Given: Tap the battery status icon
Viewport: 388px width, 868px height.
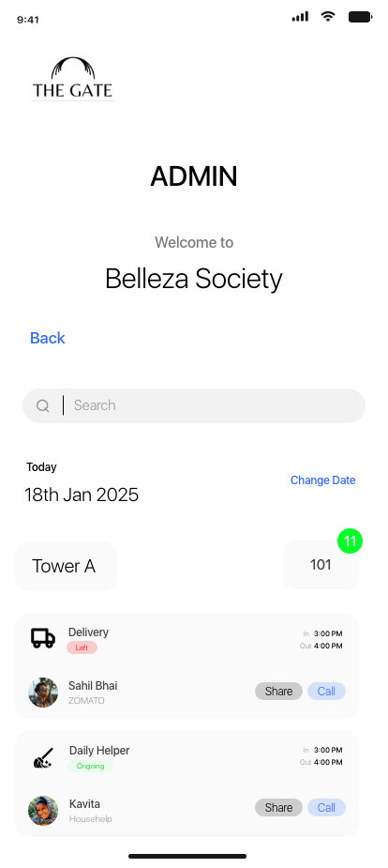Looking at the screenshot, I should [360, 17].
